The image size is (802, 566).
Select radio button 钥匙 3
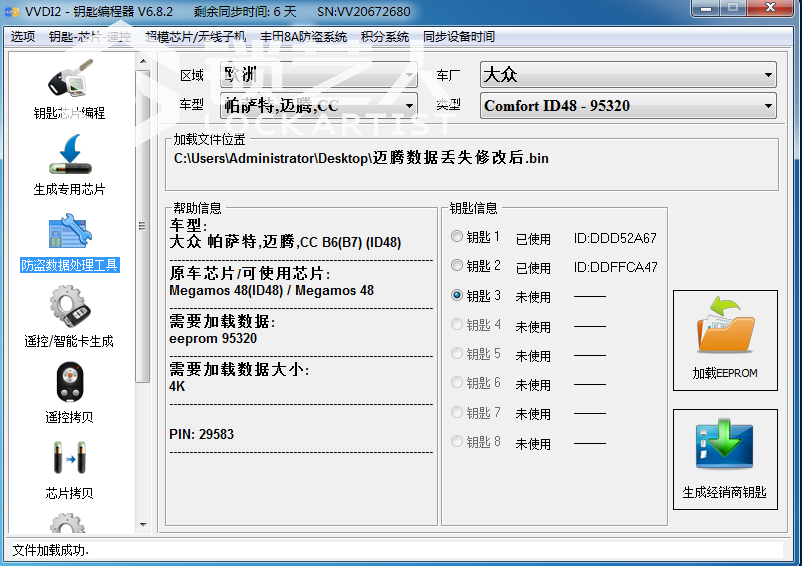pyautogui.click(x=457, y=296)
